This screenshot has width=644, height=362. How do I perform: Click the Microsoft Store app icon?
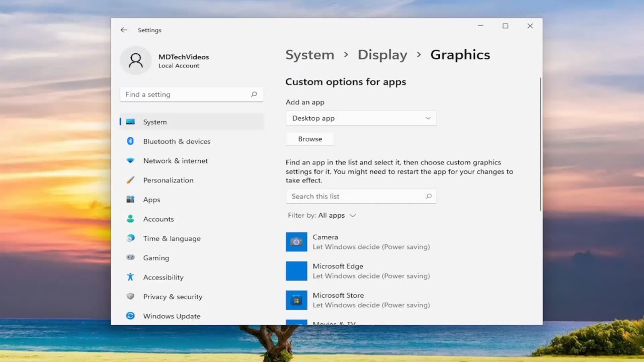pos(296,300)
